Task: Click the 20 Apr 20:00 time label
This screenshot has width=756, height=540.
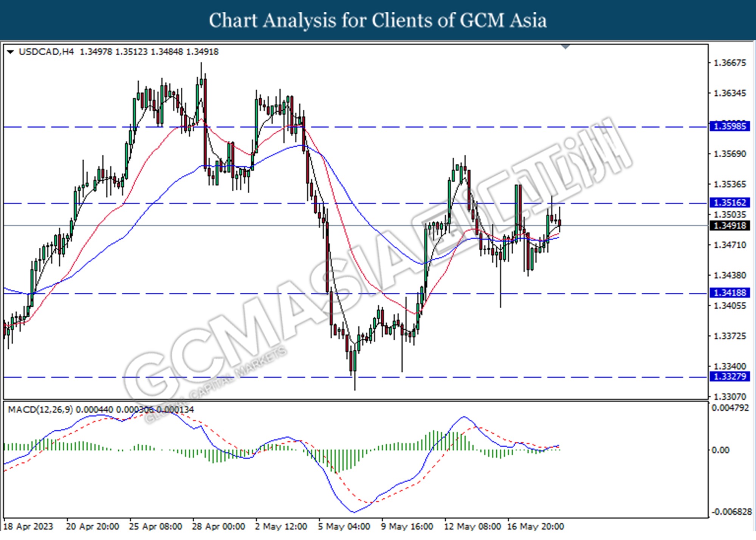Action: (x=92, y=526)
